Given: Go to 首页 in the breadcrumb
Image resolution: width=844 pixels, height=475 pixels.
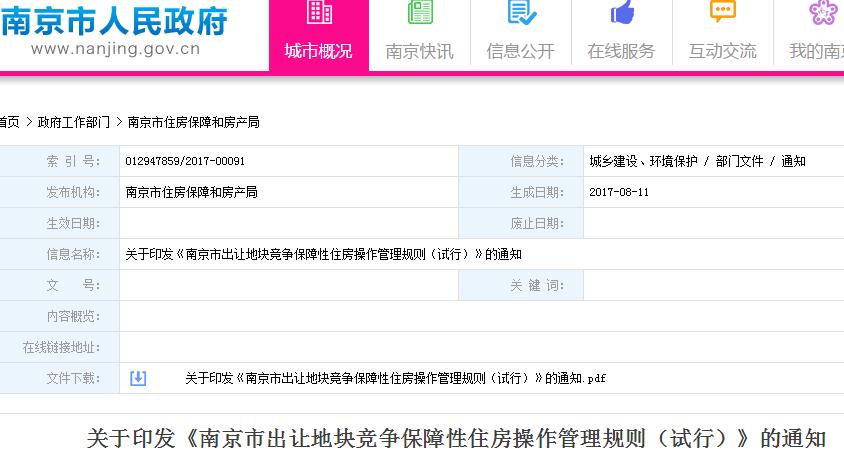Looking at the screenshot, I should coord(10,122).
